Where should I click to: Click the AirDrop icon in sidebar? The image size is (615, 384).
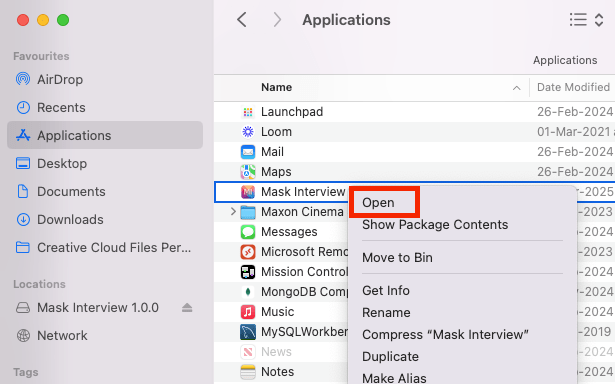coord(23,79)
